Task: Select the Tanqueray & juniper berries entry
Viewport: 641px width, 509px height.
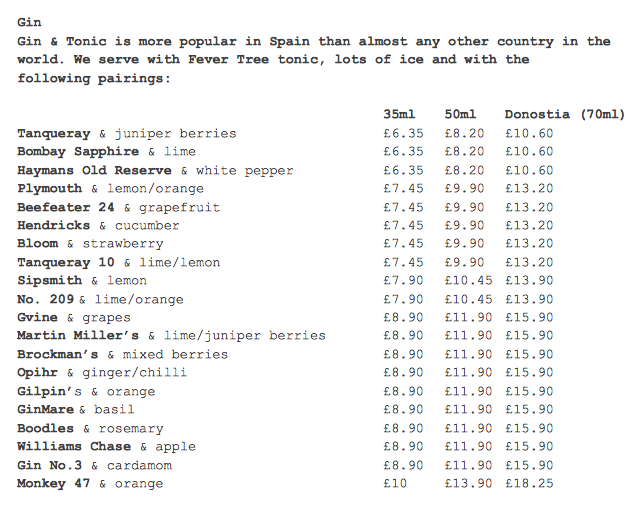Action: tap(126, 133)
